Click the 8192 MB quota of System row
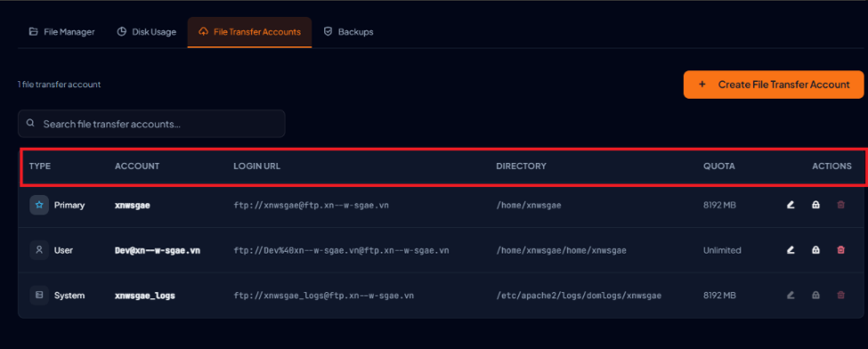The width and height of the screenshot is (868, 349). (x=719, y=296)
